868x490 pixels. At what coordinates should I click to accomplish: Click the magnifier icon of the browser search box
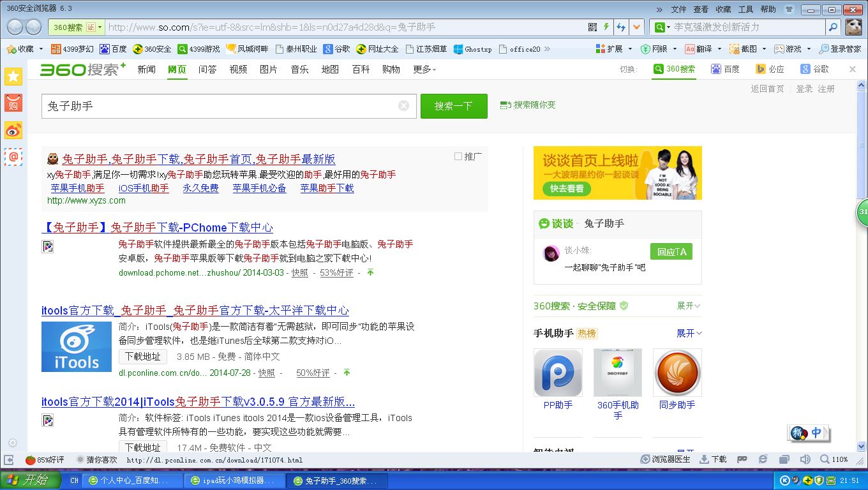pos(832,27)
